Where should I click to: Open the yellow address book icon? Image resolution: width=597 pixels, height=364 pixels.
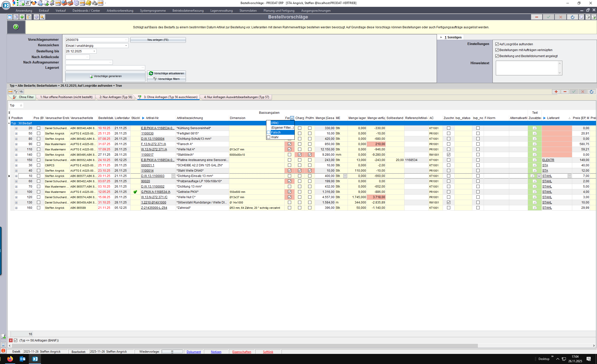coord(88,3)
